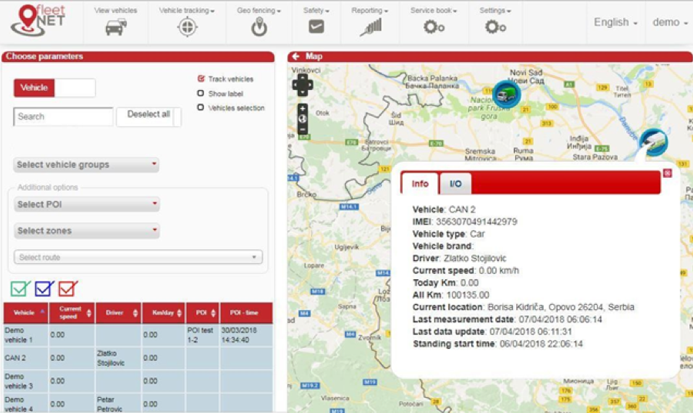
Task: Select Demo vehicle 1 row
Action: pos(138,335)
